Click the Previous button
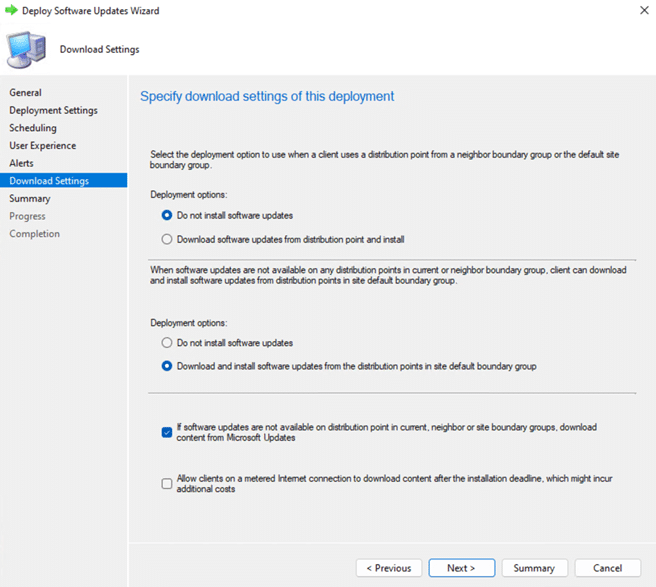The height and width of the screenshot is (587, 656). pos(388,568)
